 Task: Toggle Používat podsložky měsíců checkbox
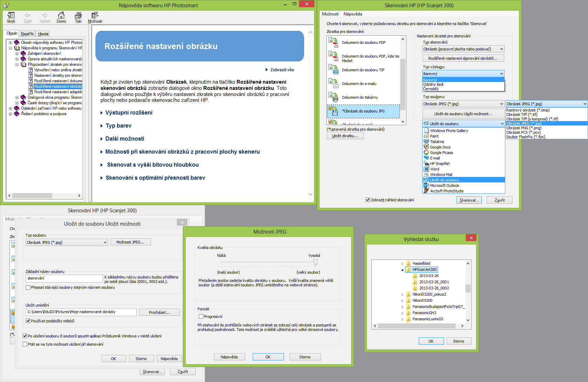point(28,321)
